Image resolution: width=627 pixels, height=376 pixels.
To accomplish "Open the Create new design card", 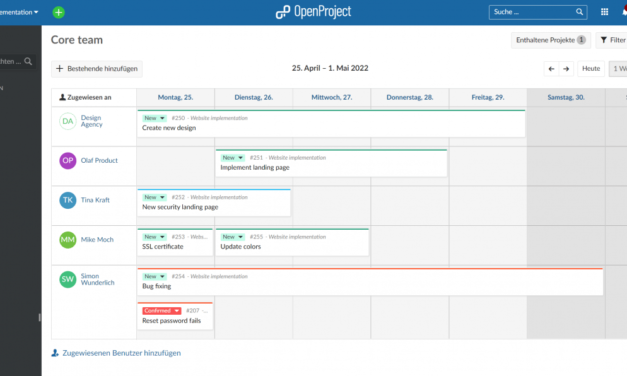I will click(x=331, y=124).
